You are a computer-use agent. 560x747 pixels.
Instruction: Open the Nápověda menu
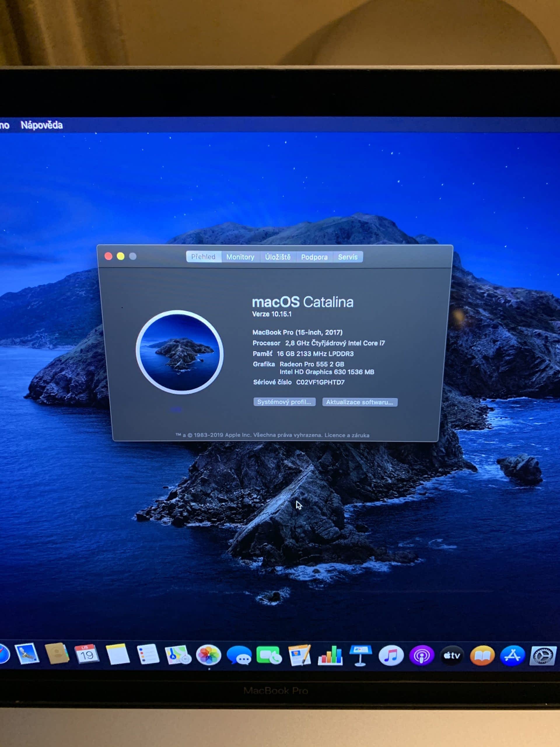[x=41, y=125]
